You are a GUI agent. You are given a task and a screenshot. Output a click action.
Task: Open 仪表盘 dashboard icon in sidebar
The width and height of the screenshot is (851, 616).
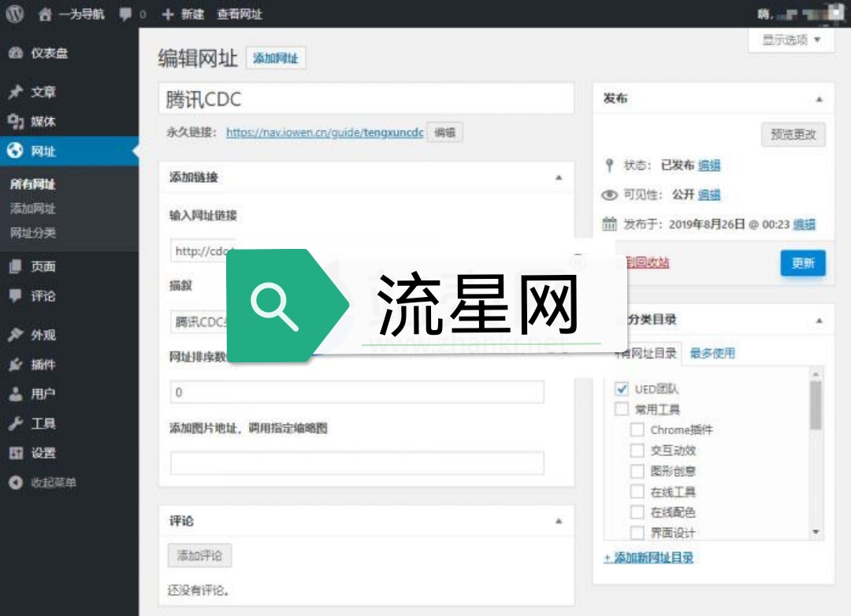tap(16, 53)
